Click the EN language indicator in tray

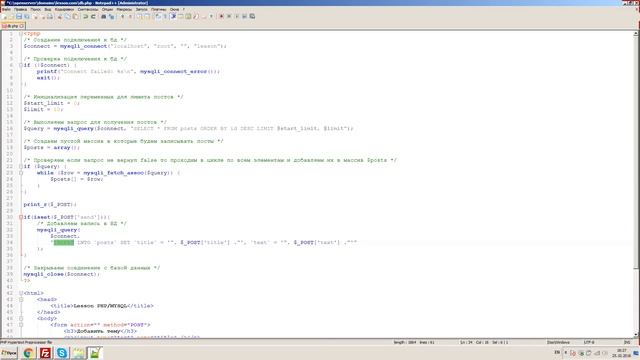point(557,352)
